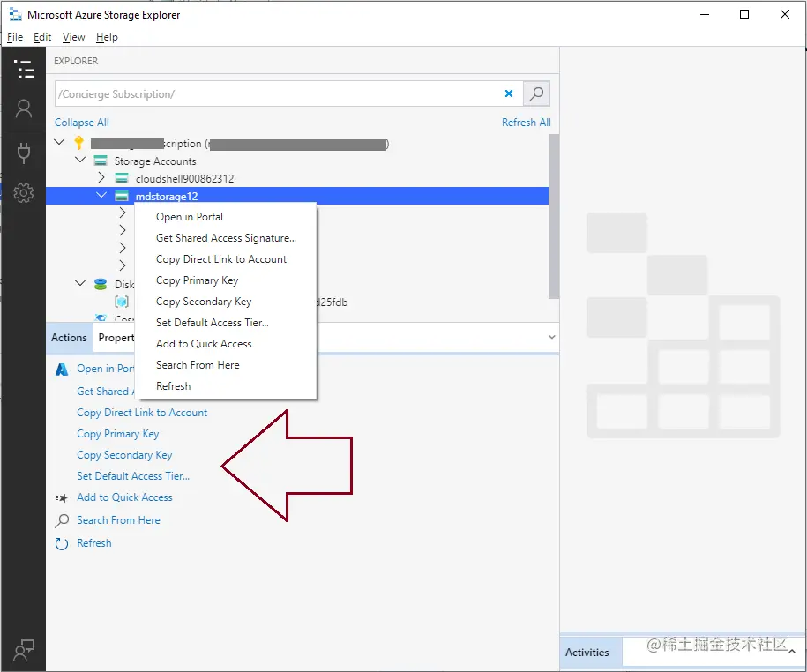
Task: Clear the search box with the X button
Action: tap(509, 93)
